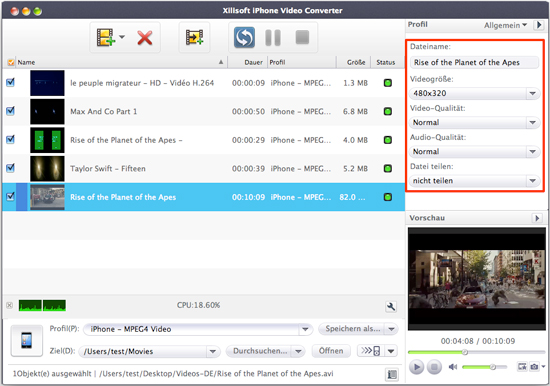The image size is (550, 386).
Task: Sort list by Name column header
Action: click(121, 62)
